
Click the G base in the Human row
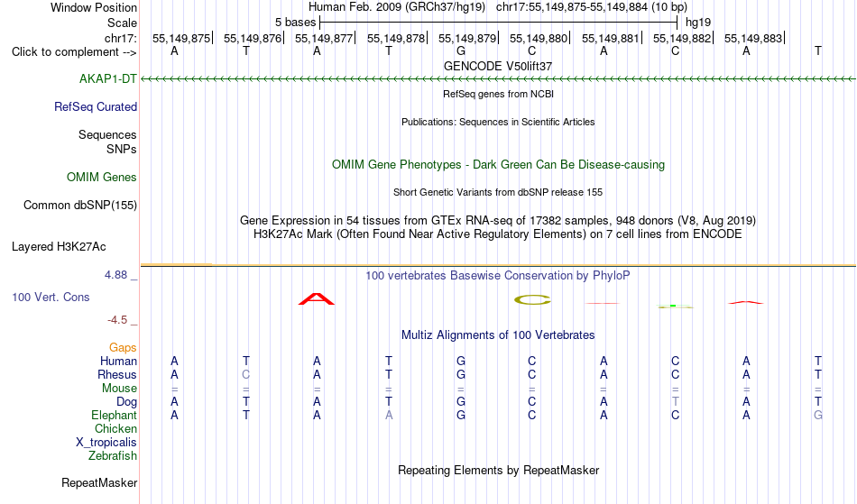pyautogui.click(x=461, y=361)
